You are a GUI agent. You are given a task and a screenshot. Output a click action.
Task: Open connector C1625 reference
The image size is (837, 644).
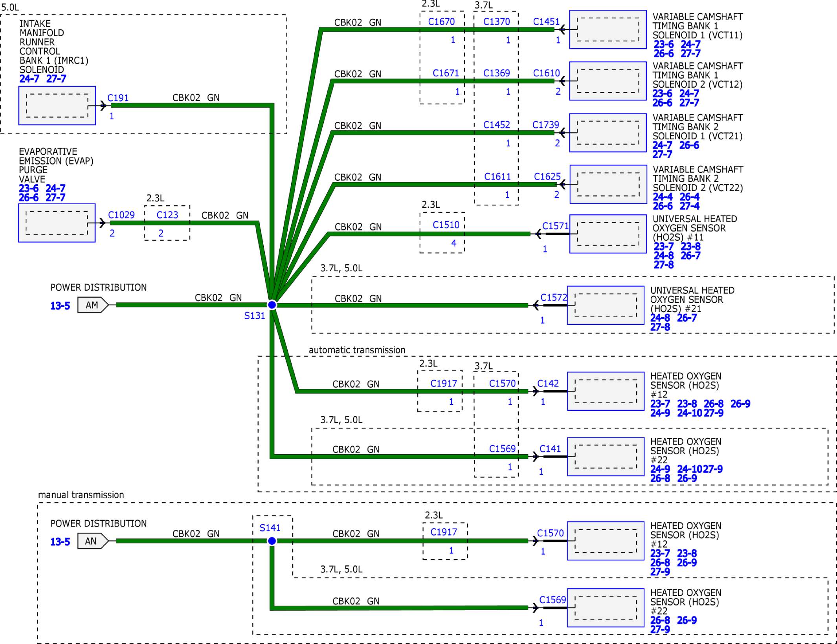(x=547, y=177)
